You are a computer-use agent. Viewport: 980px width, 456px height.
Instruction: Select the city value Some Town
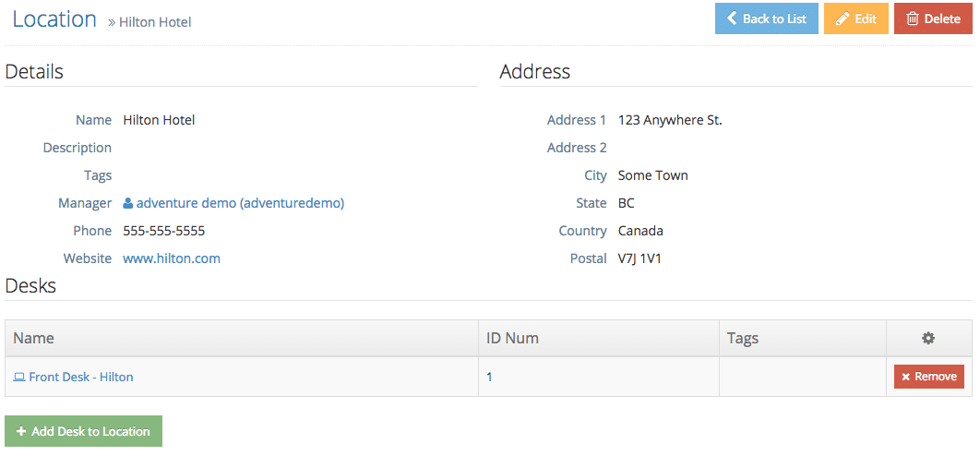point(653,175)
